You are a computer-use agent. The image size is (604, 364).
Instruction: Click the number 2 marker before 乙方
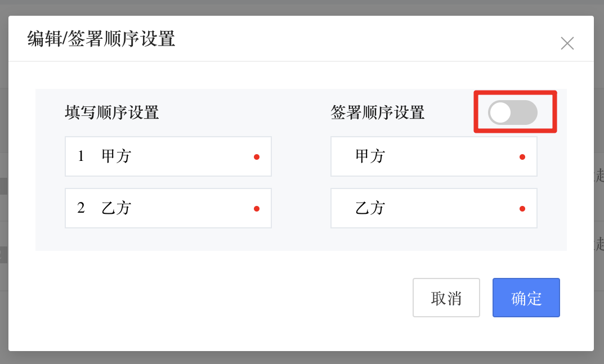pyautogui.click(x=80, y=208)
